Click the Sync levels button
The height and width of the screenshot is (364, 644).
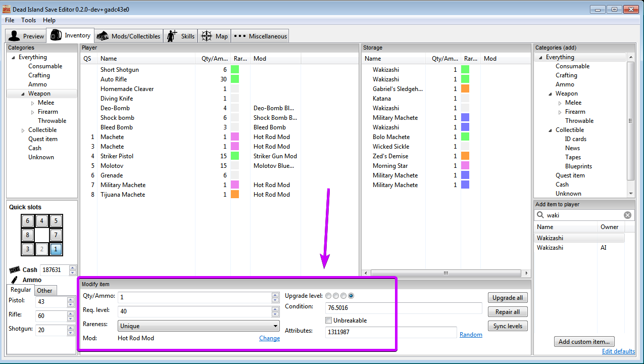[x=508, y=326]
